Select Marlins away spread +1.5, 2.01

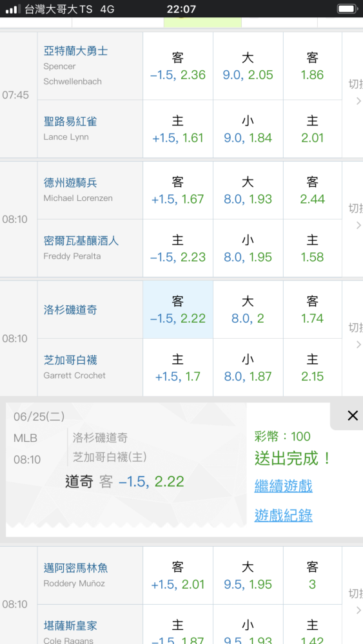(177, 576)
